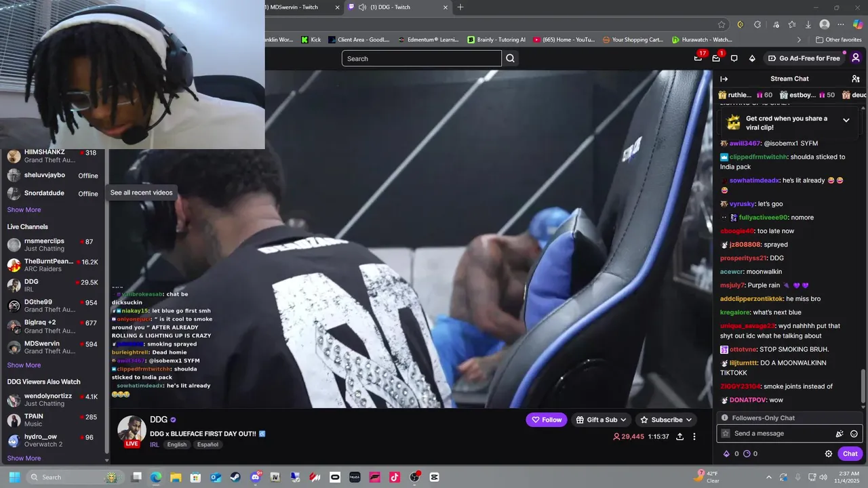Click the Stream Chat scrollbar
The width and height of the screenshot is (868, 488).
click(x=863, y=386)
